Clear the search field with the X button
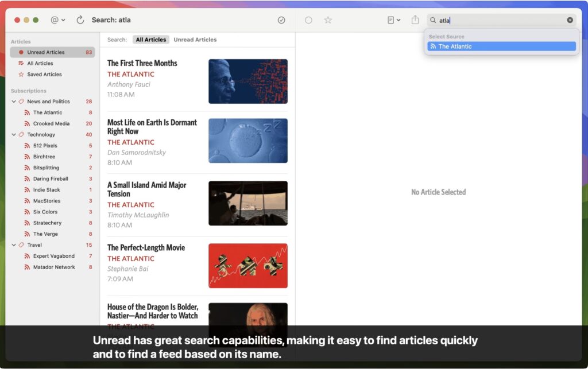 tap(570, 20)
